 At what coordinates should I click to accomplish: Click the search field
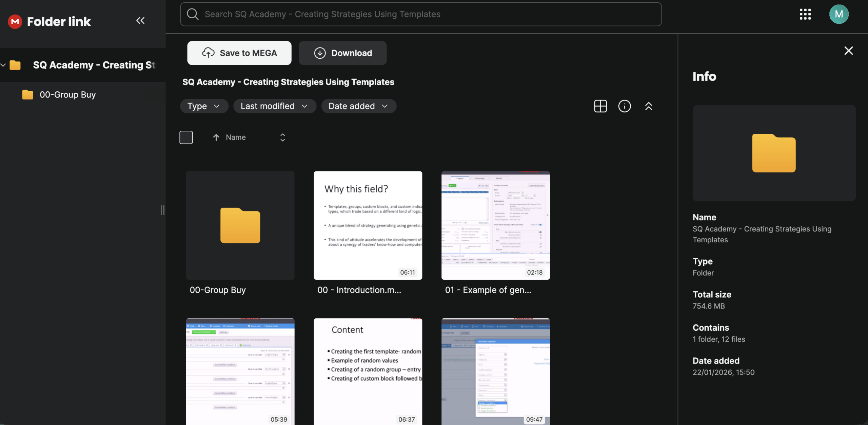click(420, 14)
